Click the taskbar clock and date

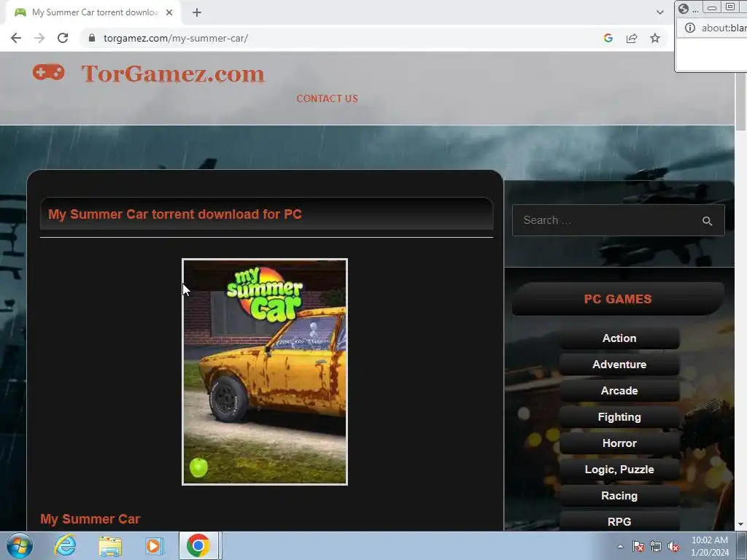[710, 546]
